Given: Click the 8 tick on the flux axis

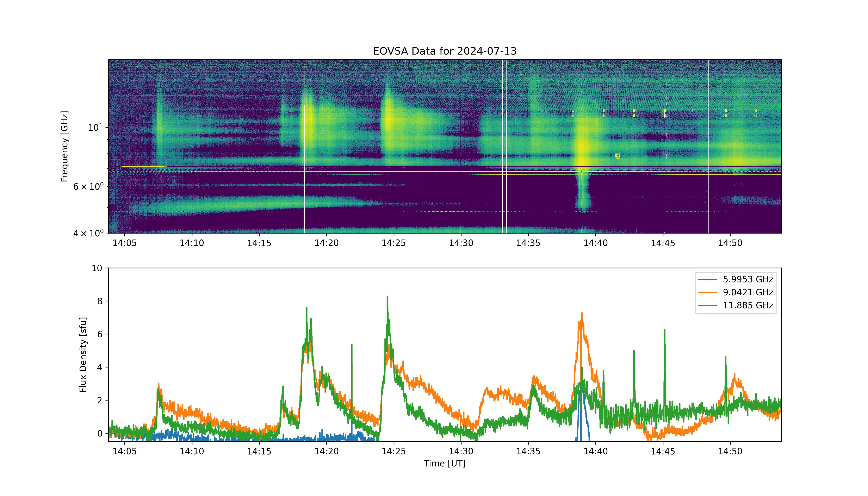Looking at the screenshot, I should 99,301.
